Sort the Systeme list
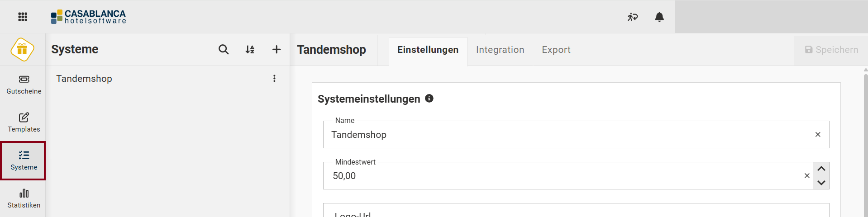 [250, 49]
